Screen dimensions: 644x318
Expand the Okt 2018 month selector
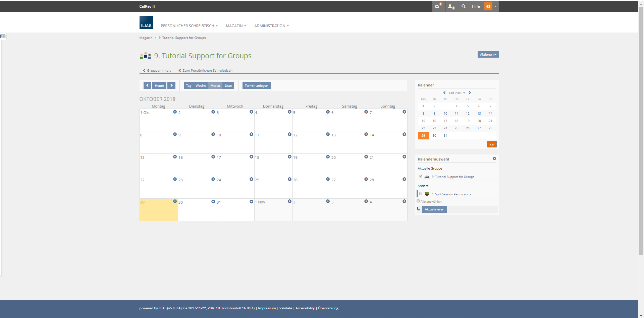pos(457,93)
